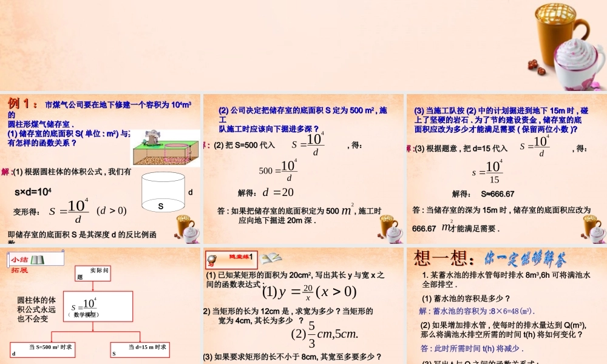The image size is (607, 364).
Task: Click the open book icon next to 随堂练1
Action: click(x=271, y=258)
